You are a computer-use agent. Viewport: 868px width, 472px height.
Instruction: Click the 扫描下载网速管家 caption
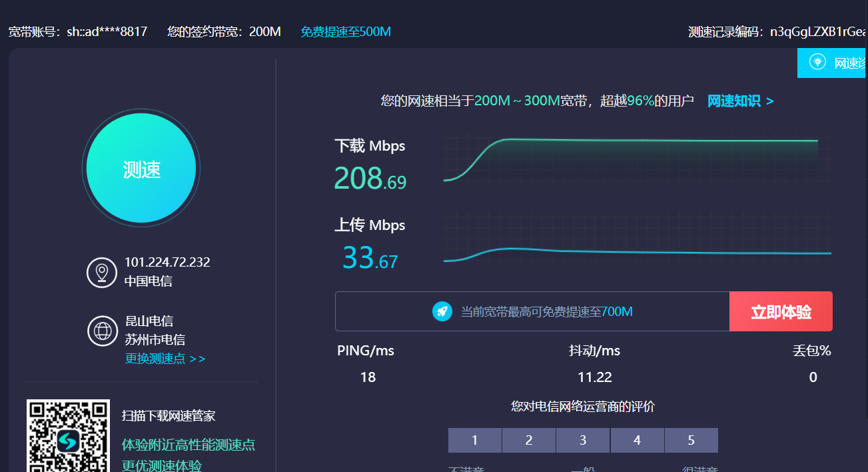click(x=169, y=416)
